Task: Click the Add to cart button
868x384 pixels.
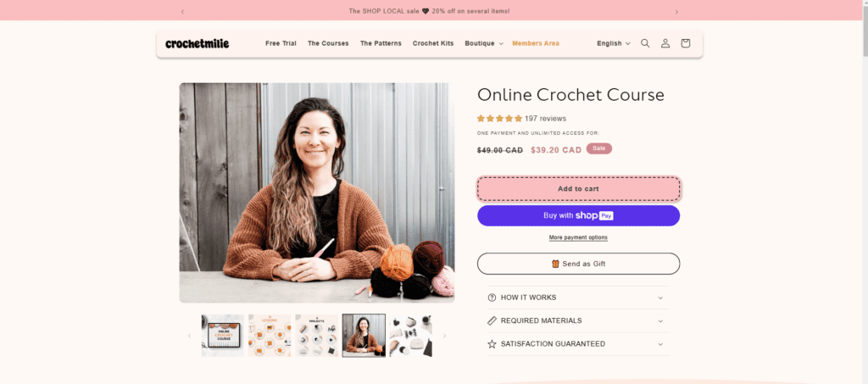Action: pyautogui.click(x=578, y=189)
